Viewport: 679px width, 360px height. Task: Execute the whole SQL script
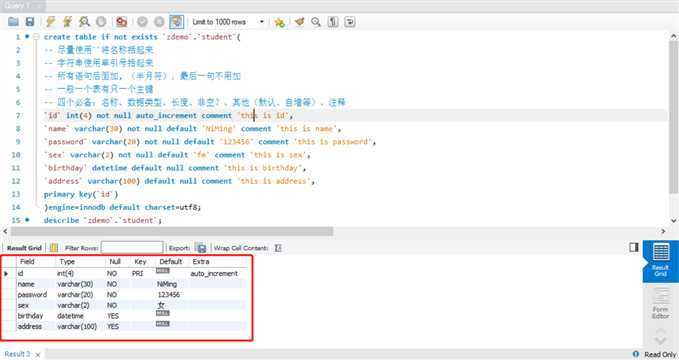coord(51,22)
